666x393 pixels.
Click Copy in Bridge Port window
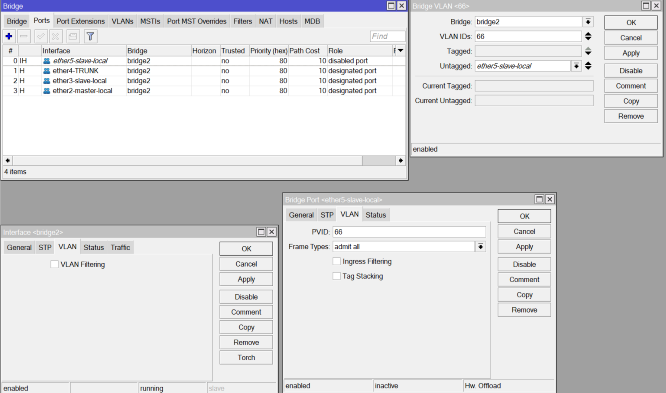pyautogui.click(x=524, y=295)
